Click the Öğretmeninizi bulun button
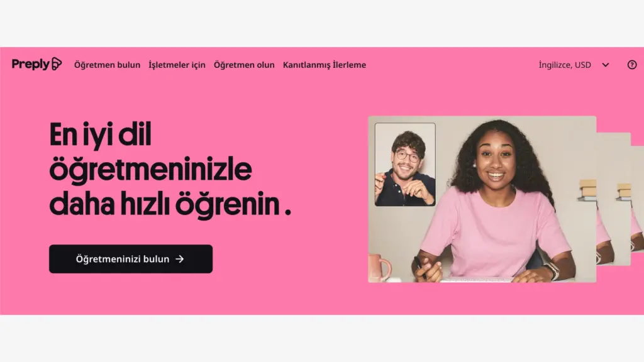Viewport: 644px width, 362px height. click(131, 259)
